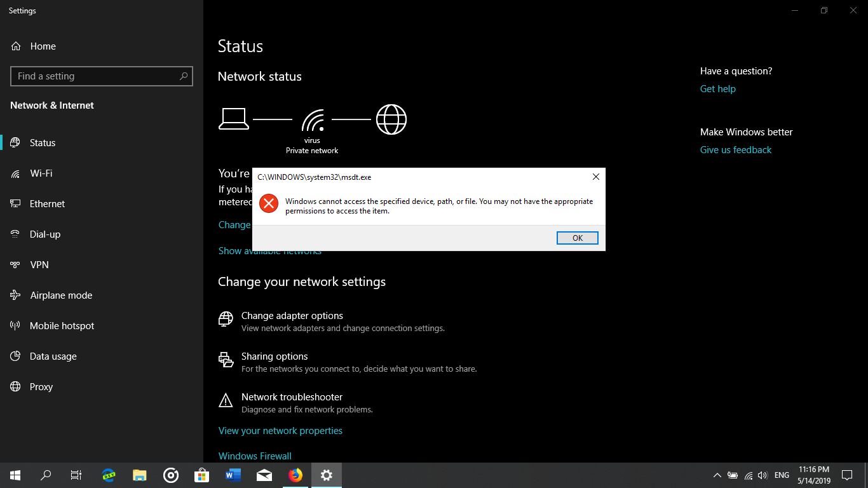868x488 pixels.
Task: Launch the Network troubleshooter
Action: (x=292, y=397)
